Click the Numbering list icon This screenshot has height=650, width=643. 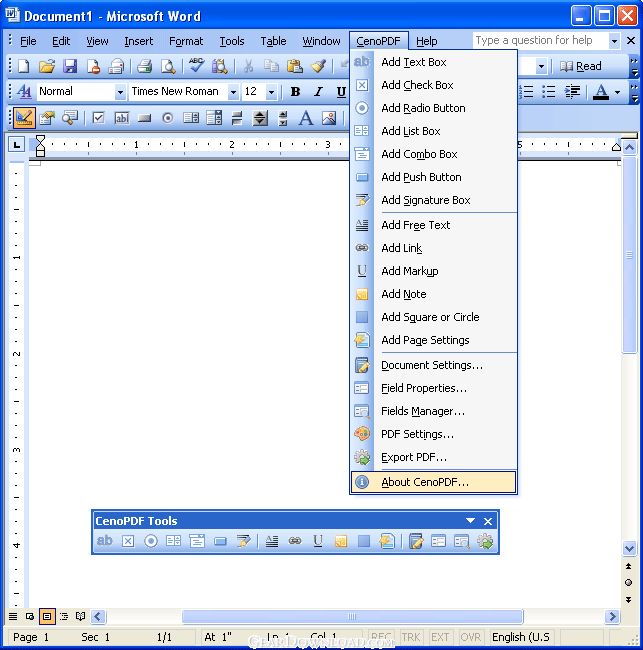tap(527, 92)
